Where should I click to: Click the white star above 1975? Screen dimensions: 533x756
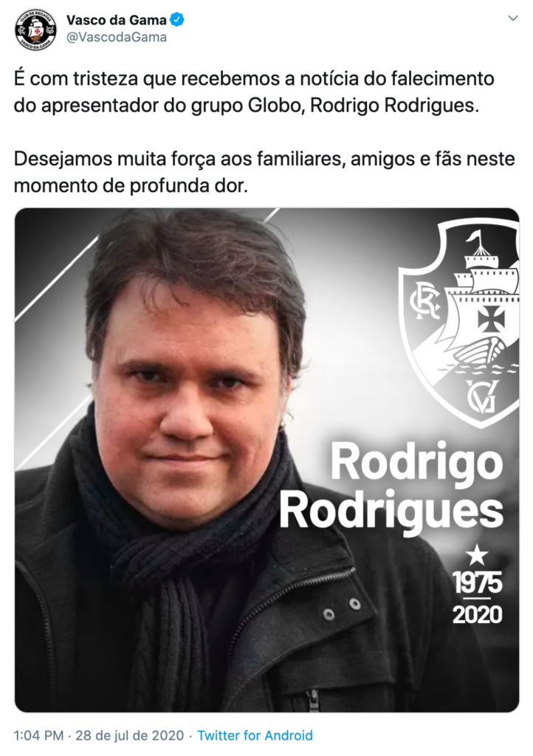(x=477, y=555)
